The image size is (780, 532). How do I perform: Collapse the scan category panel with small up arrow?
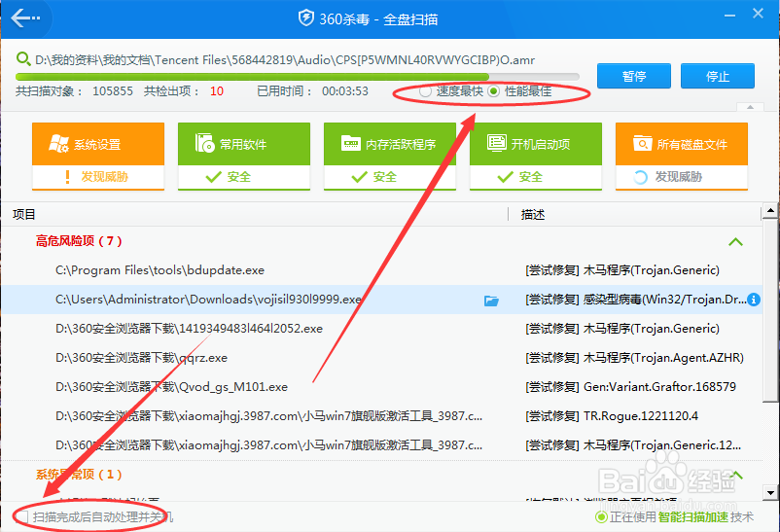point(750,107)
